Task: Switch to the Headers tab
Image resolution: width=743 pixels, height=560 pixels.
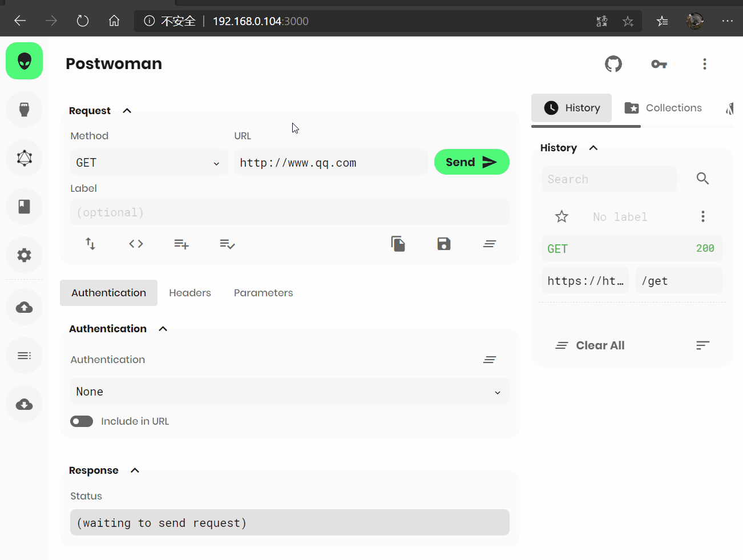Action: [x=190, y=293]
